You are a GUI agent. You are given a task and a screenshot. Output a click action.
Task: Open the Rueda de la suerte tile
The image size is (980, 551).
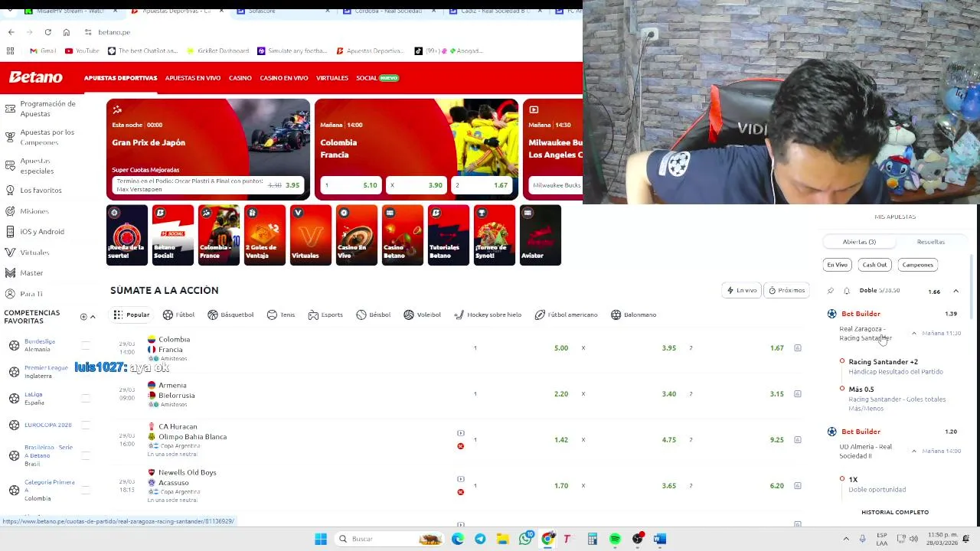[x=126, y=235]
